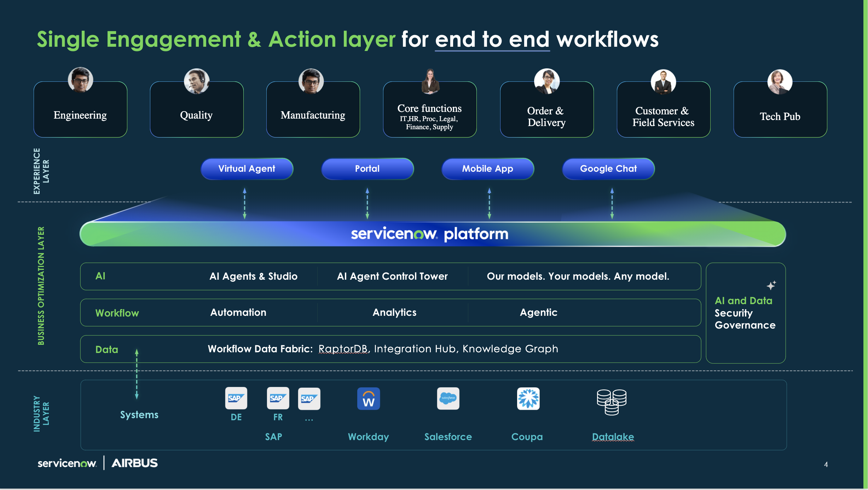Click the Coupa snowflake icon
The image size is (868, 490).
tap(528, 398)
